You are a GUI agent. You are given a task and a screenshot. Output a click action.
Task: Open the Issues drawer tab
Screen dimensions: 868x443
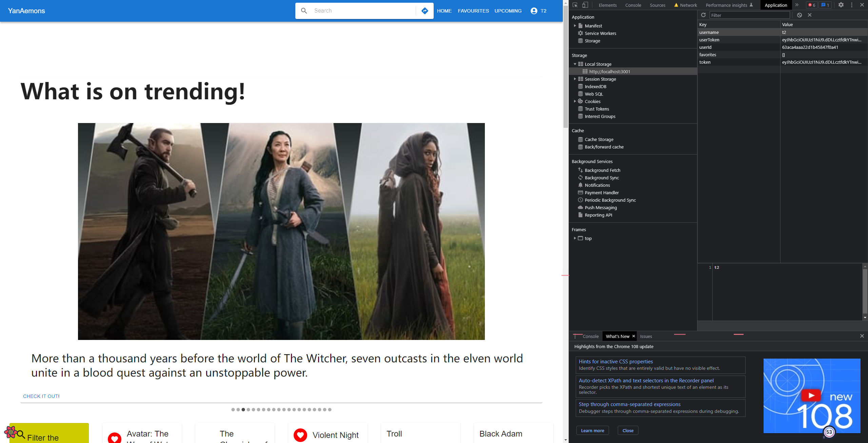(646, 336)
